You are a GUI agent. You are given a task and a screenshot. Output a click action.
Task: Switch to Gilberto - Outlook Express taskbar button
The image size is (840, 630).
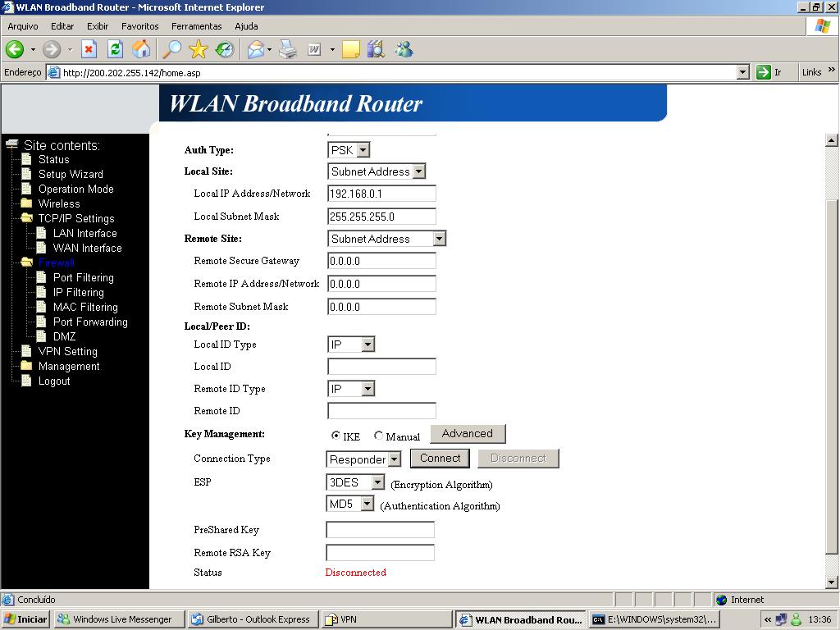[x=253, y=619]
